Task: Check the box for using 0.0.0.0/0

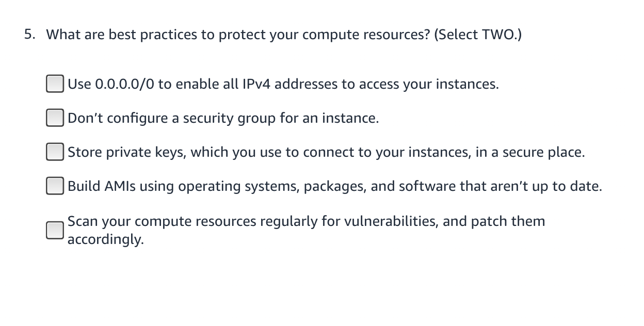Action: point(55,84)
